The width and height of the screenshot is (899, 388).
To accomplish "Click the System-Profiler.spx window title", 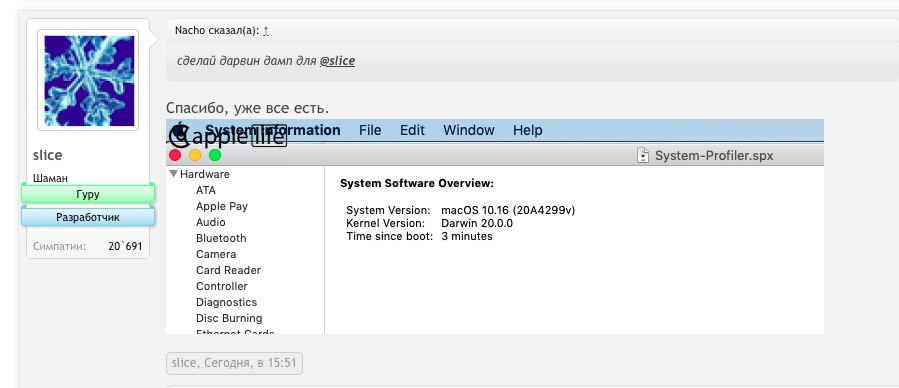I will pos(714,155).
